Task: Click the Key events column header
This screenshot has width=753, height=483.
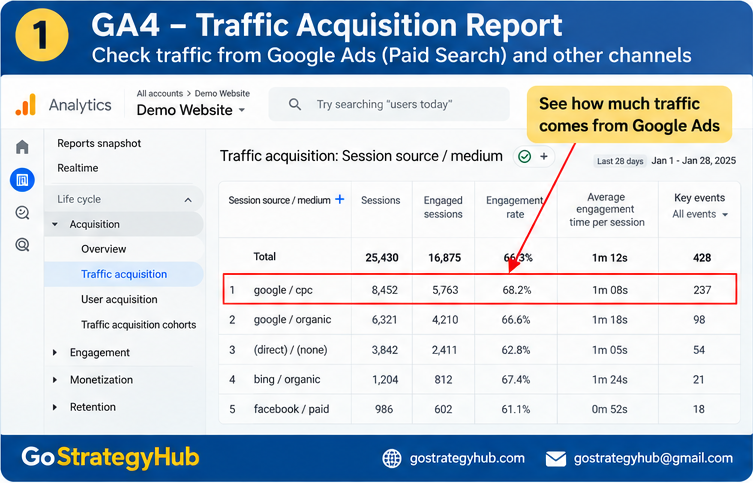Action: pos(700,198)
